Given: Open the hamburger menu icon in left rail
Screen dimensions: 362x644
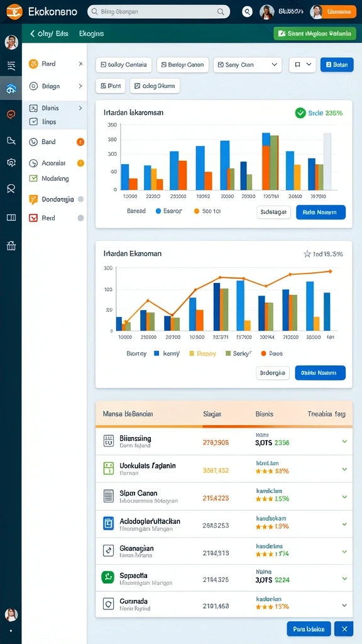Looking at the screenshot, I should [11, 65].
